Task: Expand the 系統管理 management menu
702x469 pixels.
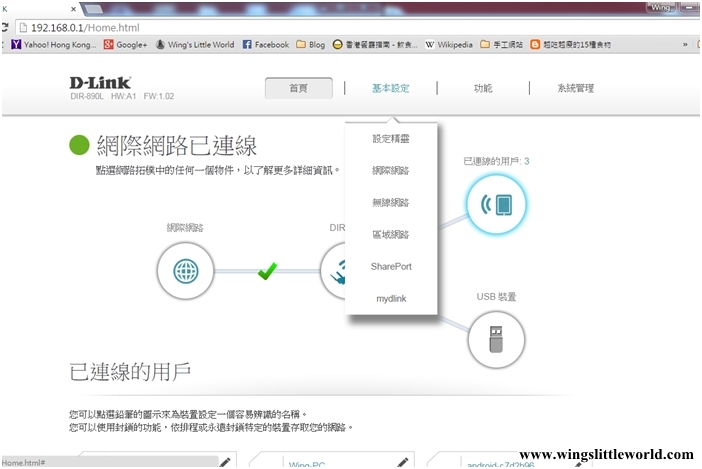Action: point(576,88)
